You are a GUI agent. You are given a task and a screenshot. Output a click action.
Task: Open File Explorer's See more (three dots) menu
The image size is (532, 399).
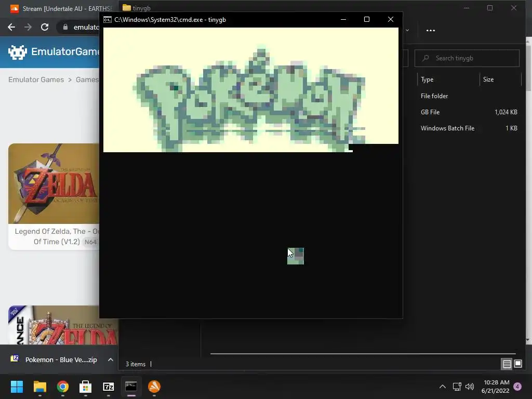click(431, 30)
